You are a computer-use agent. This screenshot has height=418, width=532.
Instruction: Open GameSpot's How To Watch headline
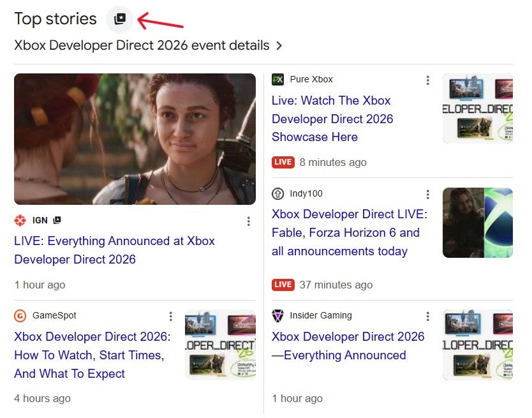[x=92, y=355]
